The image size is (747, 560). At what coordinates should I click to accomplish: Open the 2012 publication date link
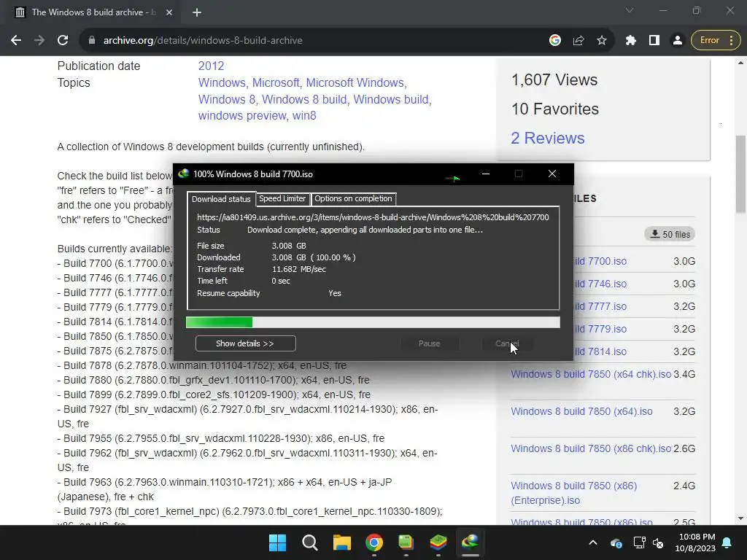(211, 66)
